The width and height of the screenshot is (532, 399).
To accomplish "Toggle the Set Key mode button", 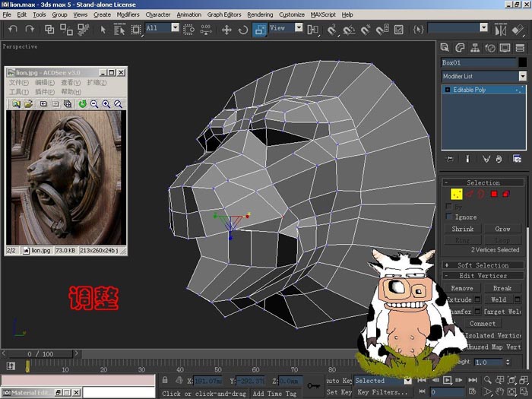I will (x=339, y=392).
